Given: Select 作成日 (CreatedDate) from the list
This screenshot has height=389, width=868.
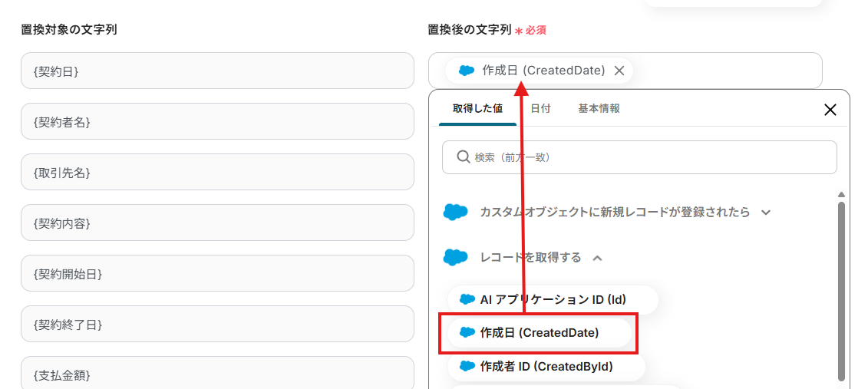Looking at the screenshot, I should [539, 332].
